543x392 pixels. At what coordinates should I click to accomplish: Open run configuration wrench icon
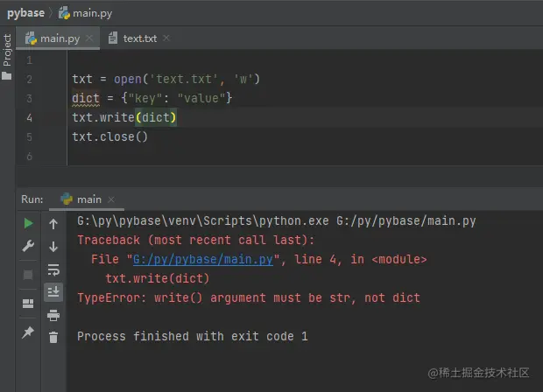(28, 246)
